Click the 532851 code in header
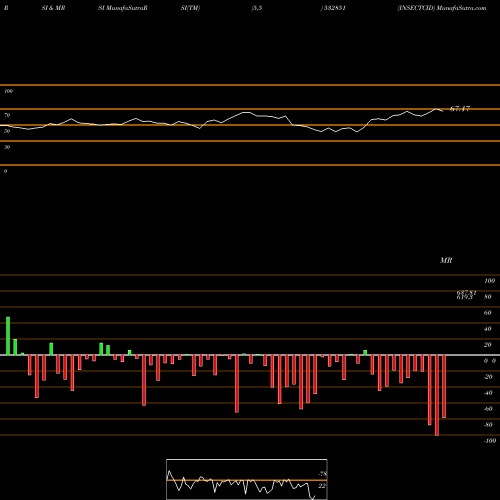The width and height of the screenshot is (500, 500). pyautogui.click(x=334, y=8)
